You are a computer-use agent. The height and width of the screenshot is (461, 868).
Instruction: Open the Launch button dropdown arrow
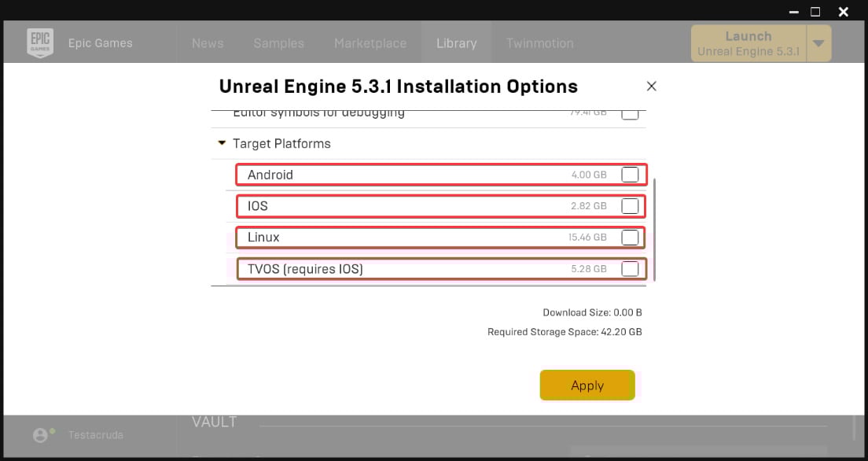click(818, 43)
